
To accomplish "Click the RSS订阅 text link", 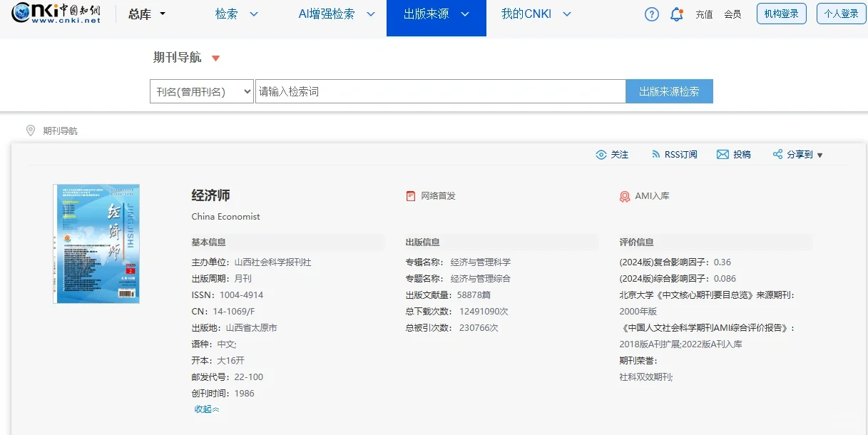I will click(680, 155).
